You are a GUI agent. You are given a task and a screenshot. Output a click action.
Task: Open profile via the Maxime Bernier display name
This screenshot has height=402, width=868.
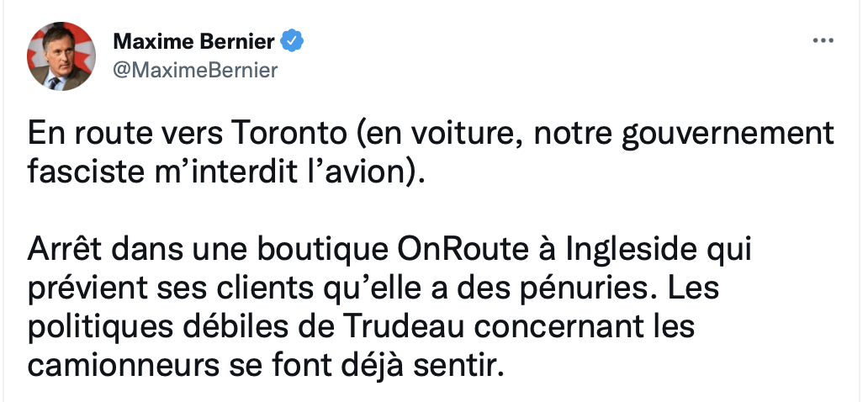click(x=193, y=41)
